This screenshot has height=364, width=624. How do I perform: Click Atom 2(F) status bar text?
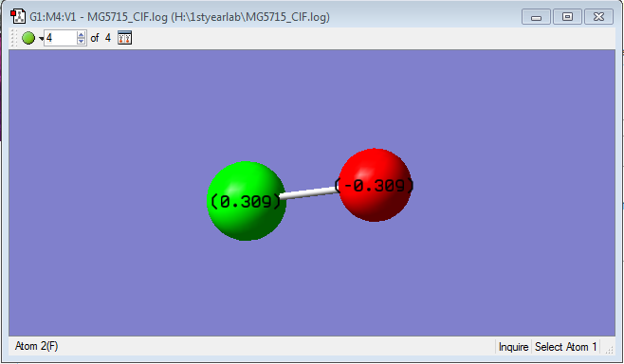(x=37, y=346)
